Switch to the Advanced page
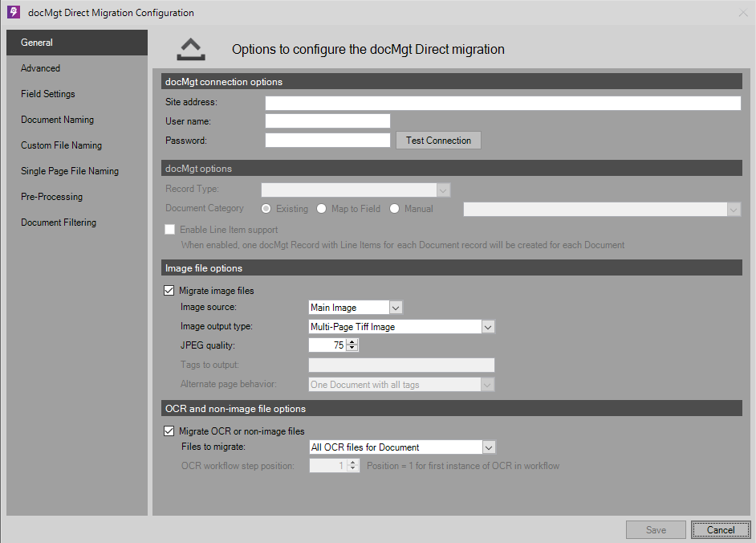This screenshot has height=543, width=756. coord(77,68)
